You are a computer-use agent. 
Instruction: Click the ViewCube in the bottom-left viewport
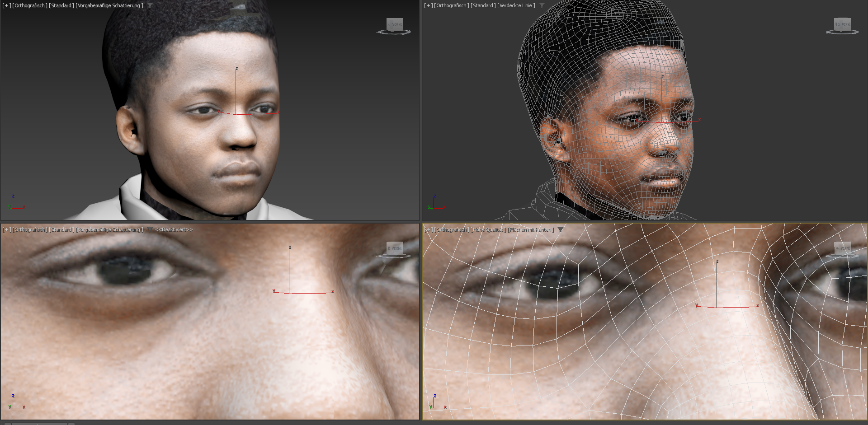coord(394,249)
